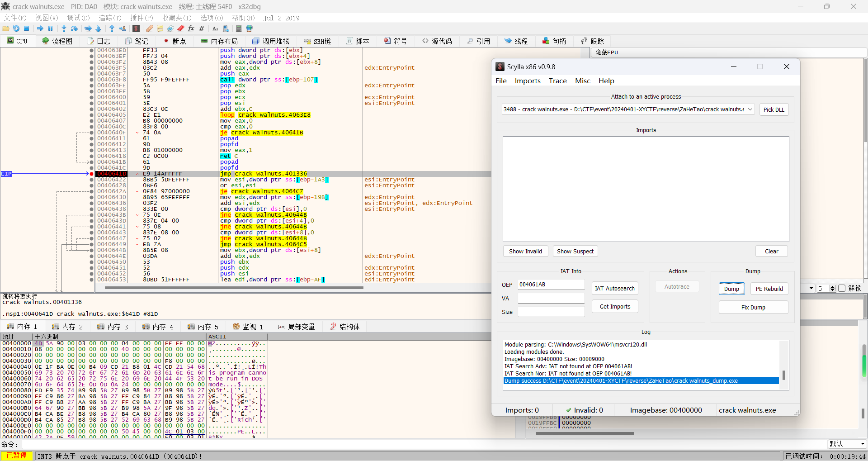This screenshot has width=868, height=461.
Task: Open the calculator toolbar icon
Action: (x=239, y=29)
